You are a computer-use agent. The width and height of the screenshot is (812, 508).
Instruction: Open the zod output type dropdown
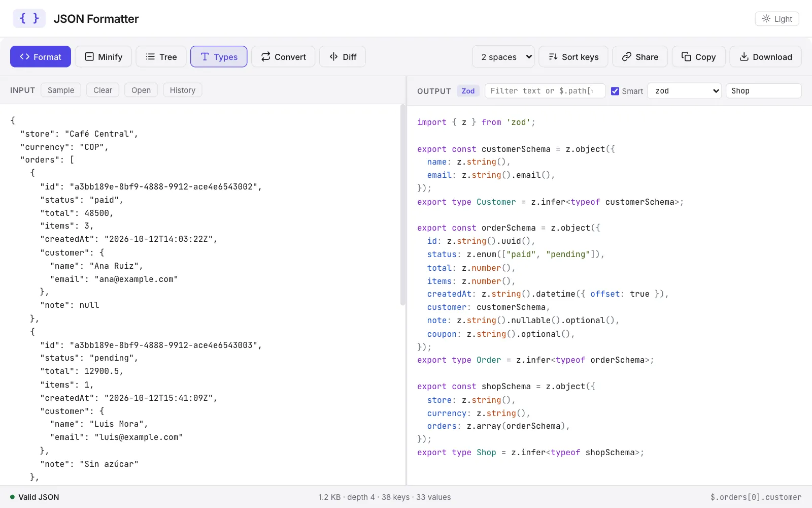(685, 91)
